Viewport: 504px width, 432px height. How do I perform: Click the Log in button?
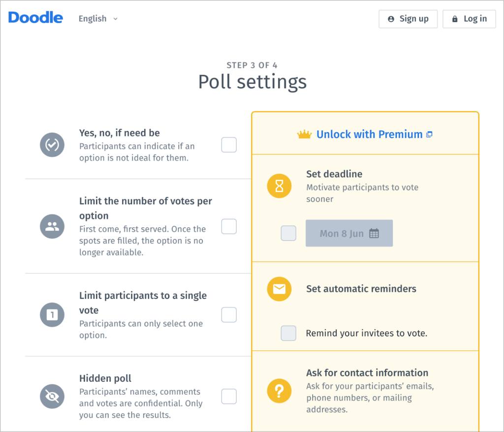point(469,19)
